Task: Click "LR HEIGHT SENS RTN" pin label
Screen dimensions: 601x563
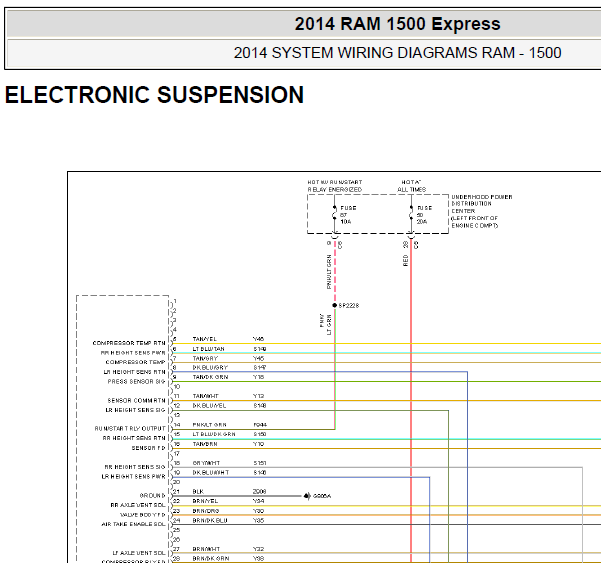Action: point(135,372)
